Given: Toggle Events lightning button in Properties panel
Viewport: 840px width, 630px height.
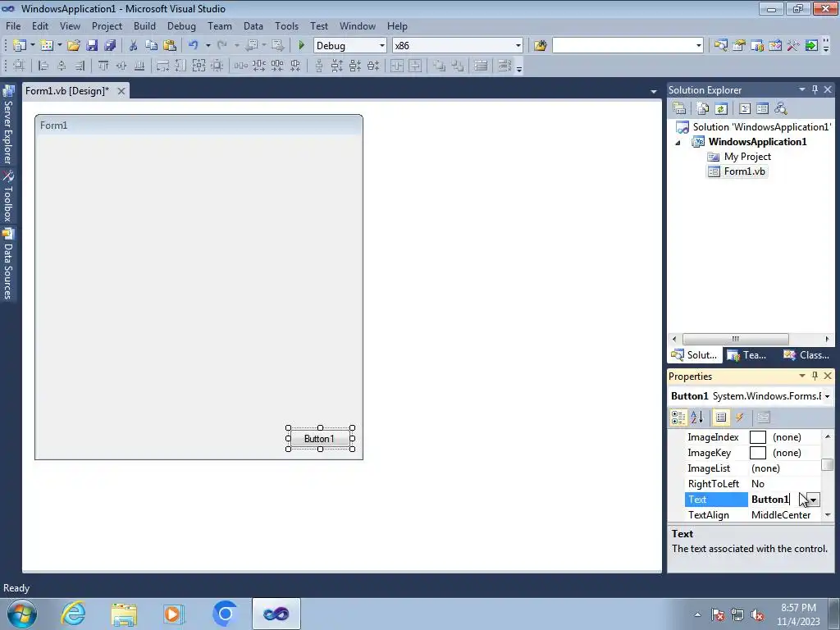Looking at the screenshot, I should tap(740, 418).
